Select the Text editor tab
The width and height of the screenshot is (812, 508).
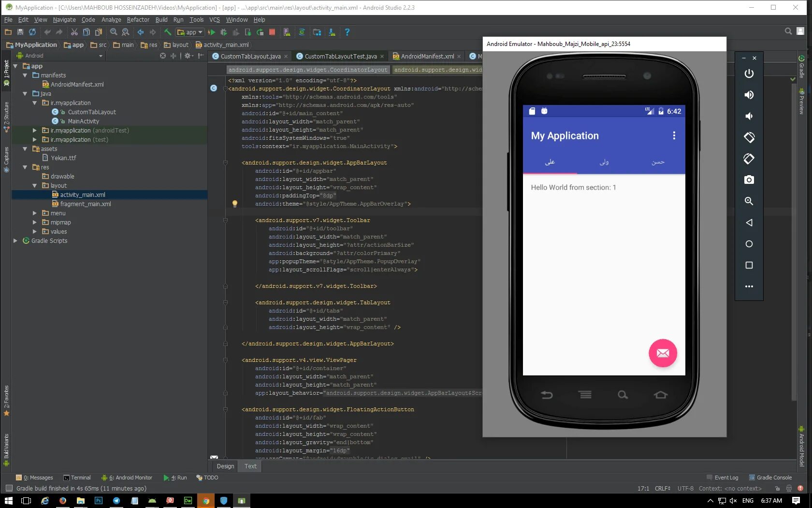click(x=250, y=466)
